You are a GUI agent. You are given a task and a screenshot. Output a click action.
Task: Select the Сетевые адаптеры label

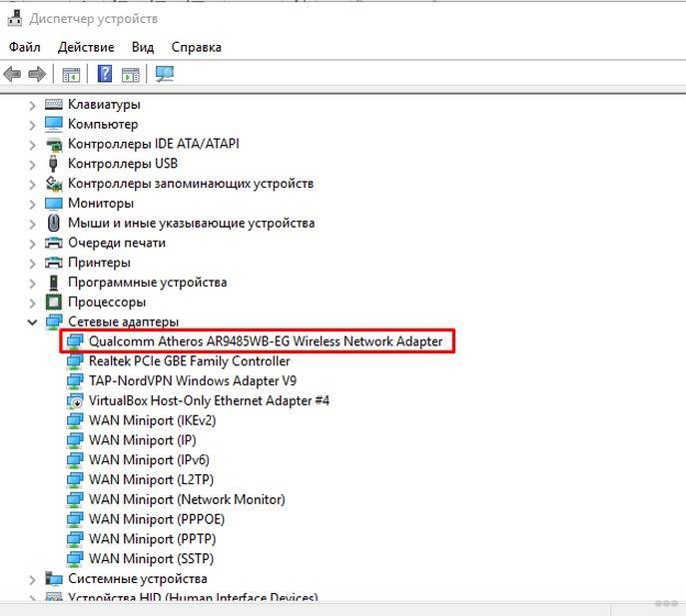pos(124,321)
